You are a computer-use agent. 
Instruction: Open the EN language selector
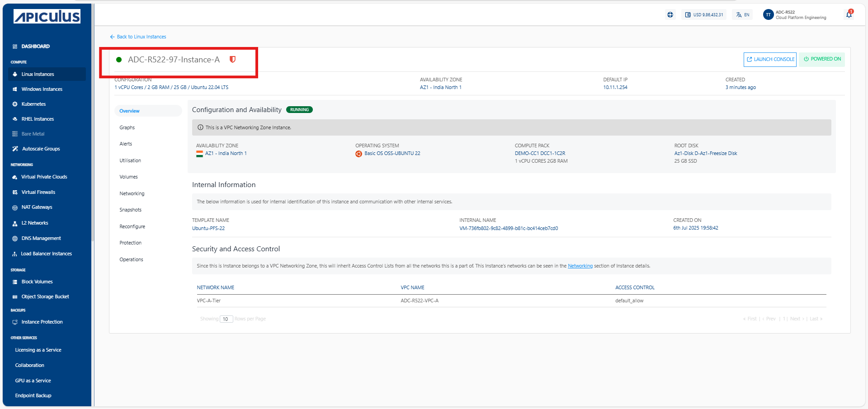742,15
